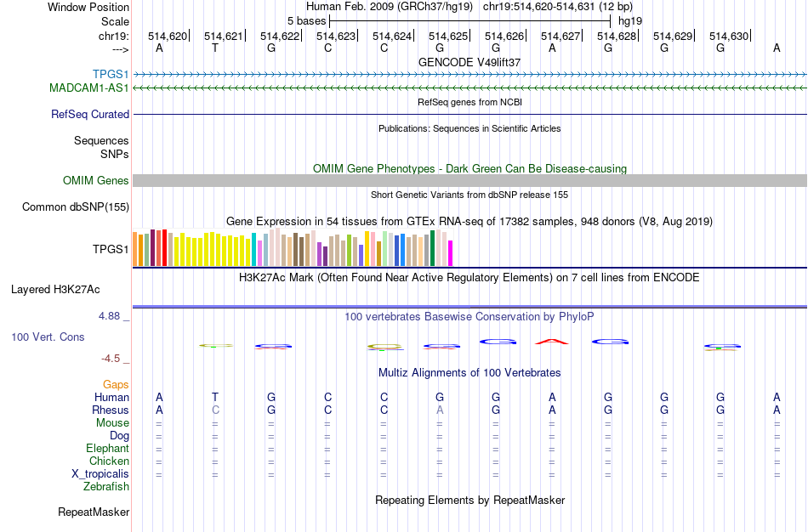Click the 4.88 conservation maximum value
Viewport: 808px width, 532px height.
[x=109, y=316]
